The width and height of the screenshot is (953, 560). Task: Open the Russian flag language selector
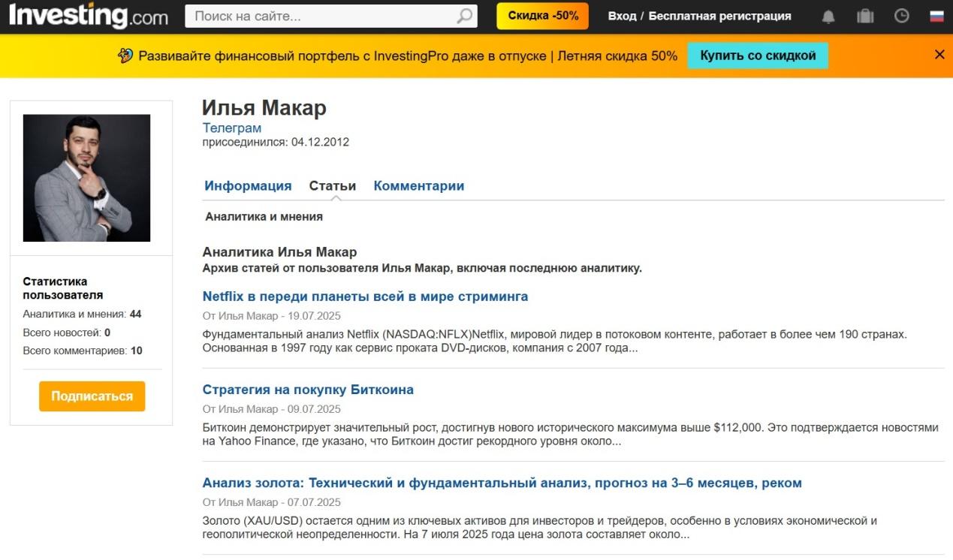point(936,16)
